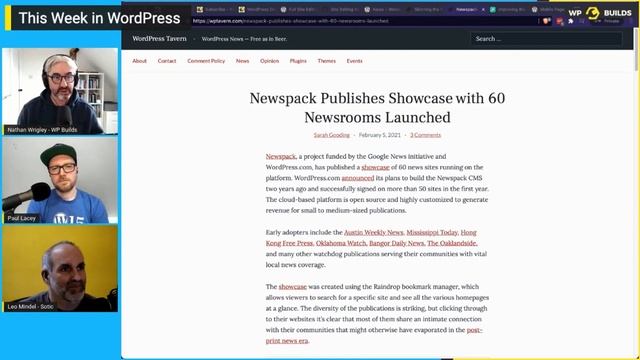Open the Mississippi Today link
Screen dimensions: 640x360
pos(432,232)
